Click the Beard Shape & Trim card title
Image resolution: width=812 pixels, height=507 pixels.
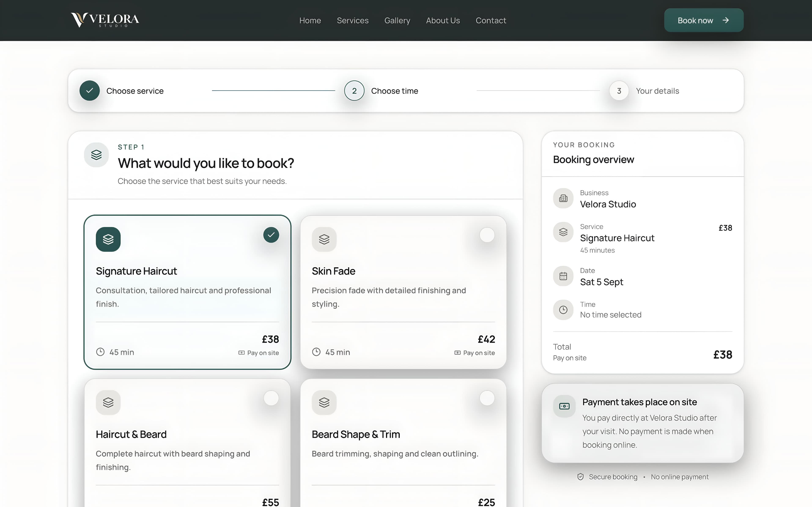tap(356, 434)
